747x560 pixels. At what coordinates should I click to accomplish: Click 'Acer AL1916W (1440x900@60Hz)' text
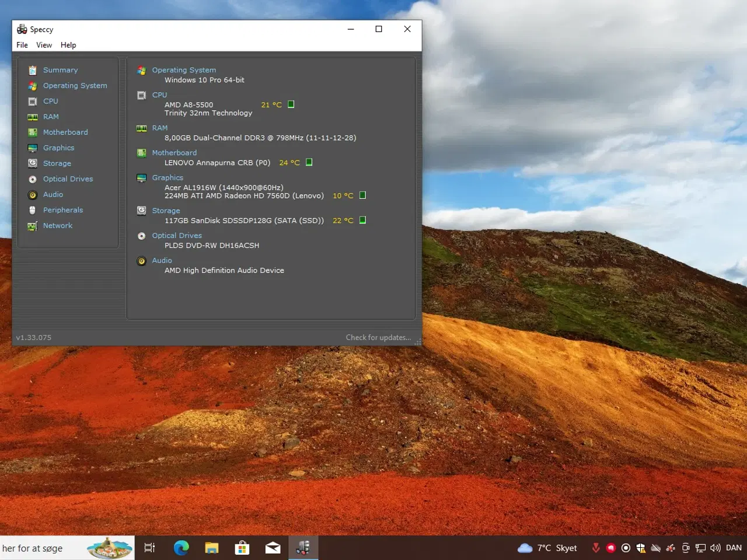tap(224, 188)
